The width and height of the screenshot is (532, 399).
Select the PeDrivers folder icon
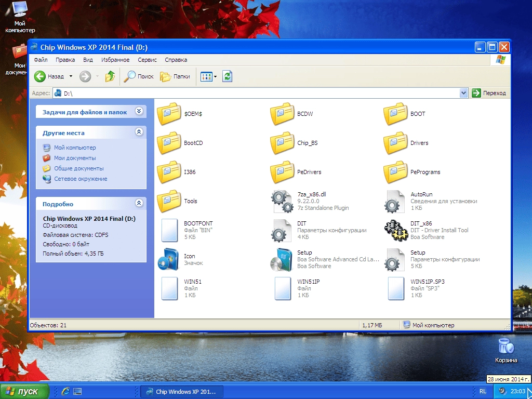(x=282, y=172)
